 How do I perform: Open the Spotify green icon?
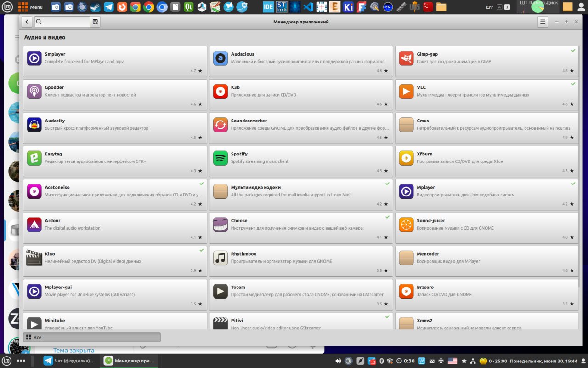coord(220,158)
